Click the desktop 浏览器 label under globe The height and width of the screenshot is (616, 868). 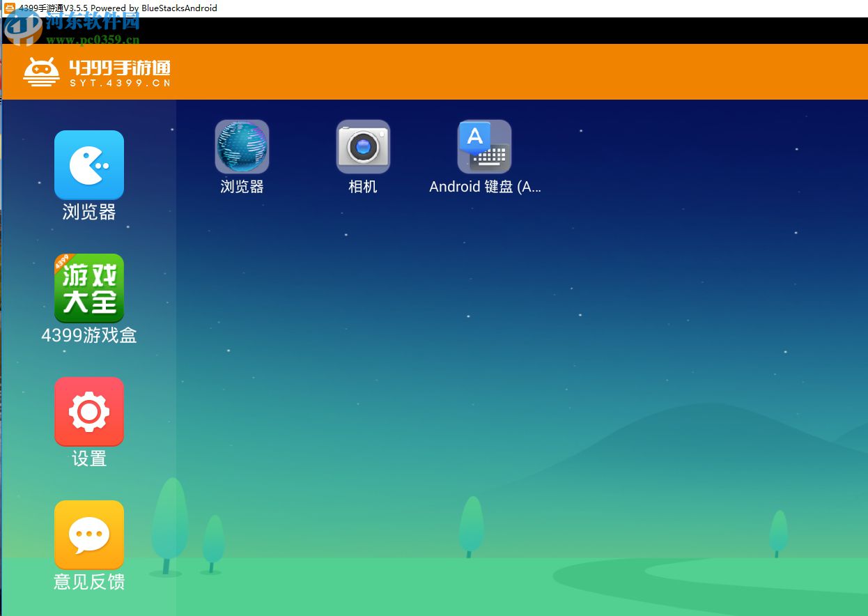pyautogui.click(x=242, y=187)
